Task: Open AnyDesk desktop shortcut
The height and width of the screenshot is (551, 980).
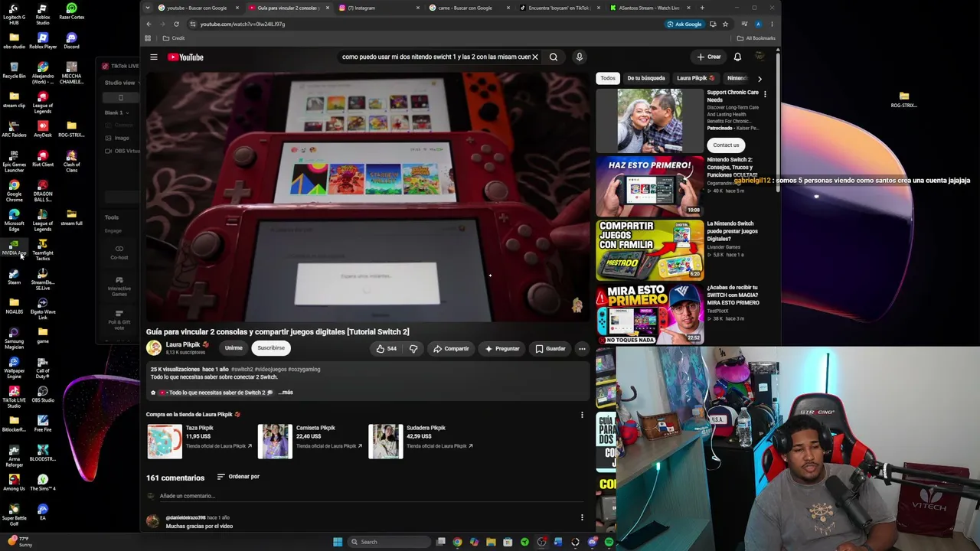Action: pos(43,129)
